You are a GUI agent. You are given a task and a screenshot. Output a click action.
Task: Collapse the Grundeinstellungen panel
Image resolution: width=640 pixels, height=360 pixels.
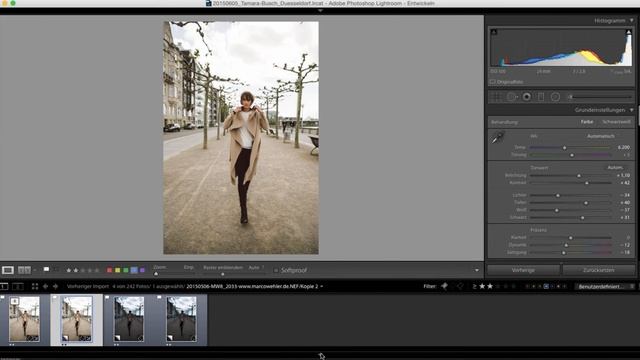click(631, 110)
